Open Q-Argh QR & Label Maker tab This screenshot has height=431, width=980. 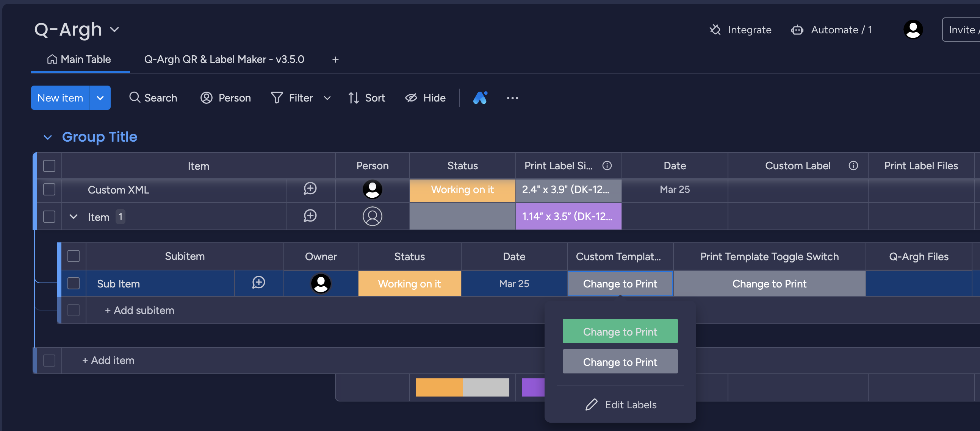coord(224,59)
